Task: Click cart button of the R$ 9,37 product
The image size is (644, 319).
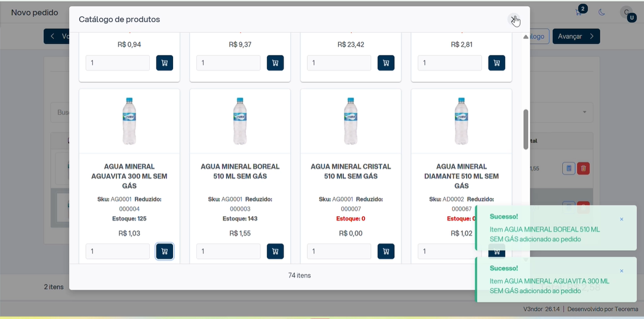Action: pyautogui.click(x=275, y=63)
